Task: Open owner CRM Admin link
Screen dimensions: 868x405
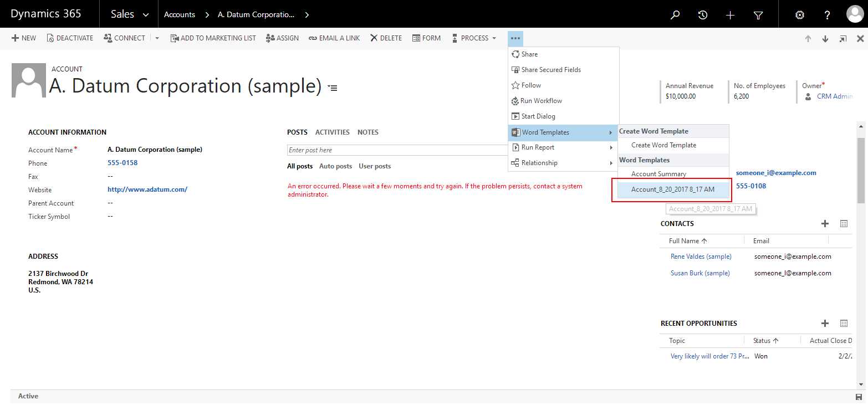Action: (x=835, y=96)
